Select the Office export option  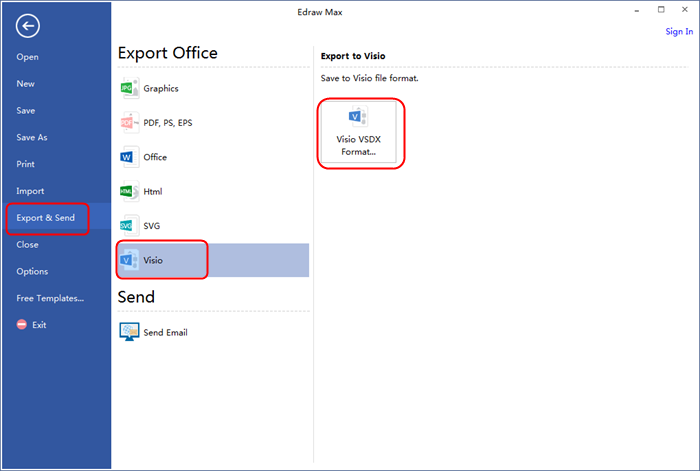point(155,157)
